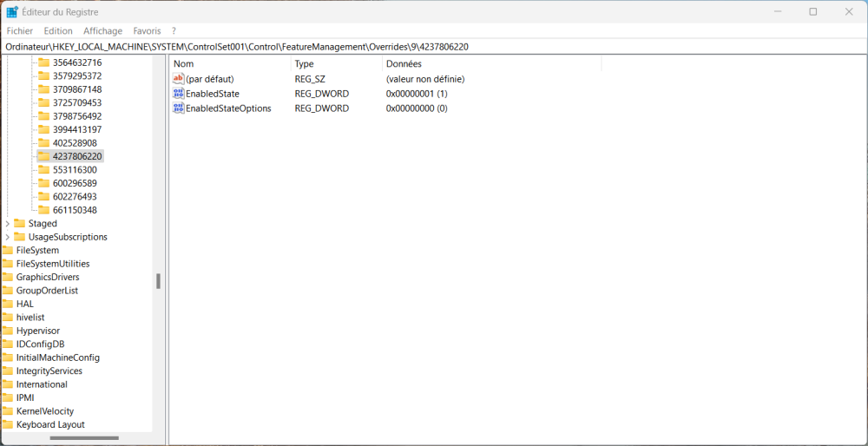Click the registry path address bar

pyautogui.click(x=434, y=47)
